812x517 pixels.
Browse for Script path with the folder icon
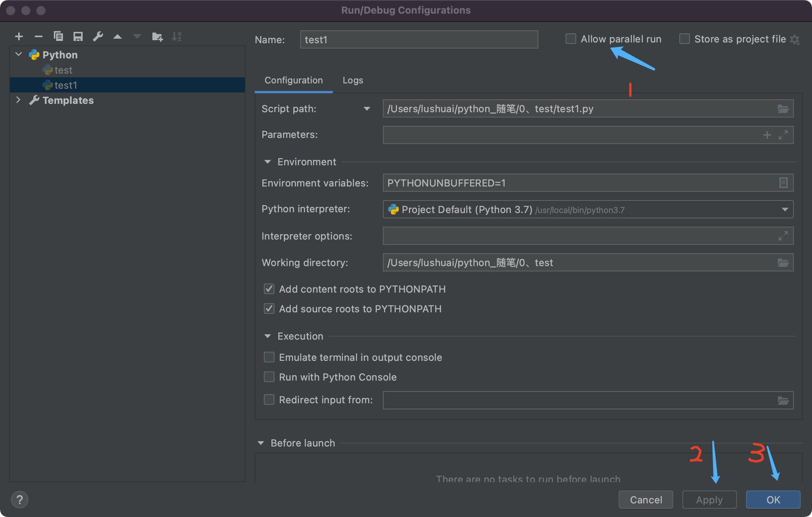pyautogui.click(x=783, y=109)
